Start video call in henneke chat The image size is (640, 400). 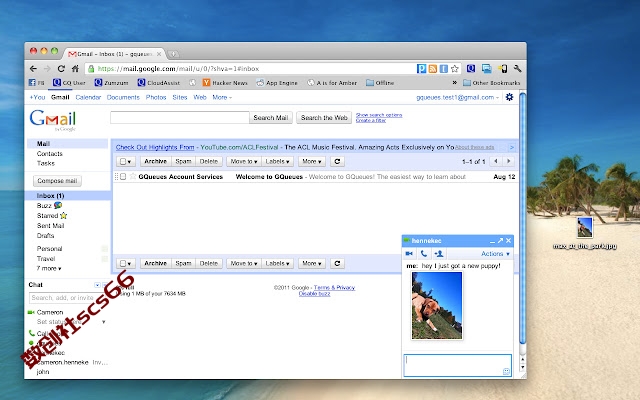click(409, 253)
